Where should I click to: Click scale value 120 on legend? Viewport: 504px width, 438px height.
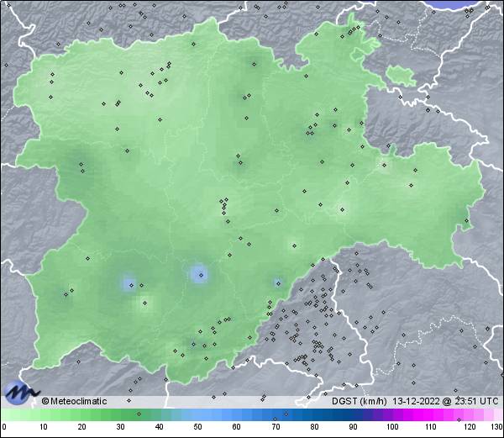(470, 427)
